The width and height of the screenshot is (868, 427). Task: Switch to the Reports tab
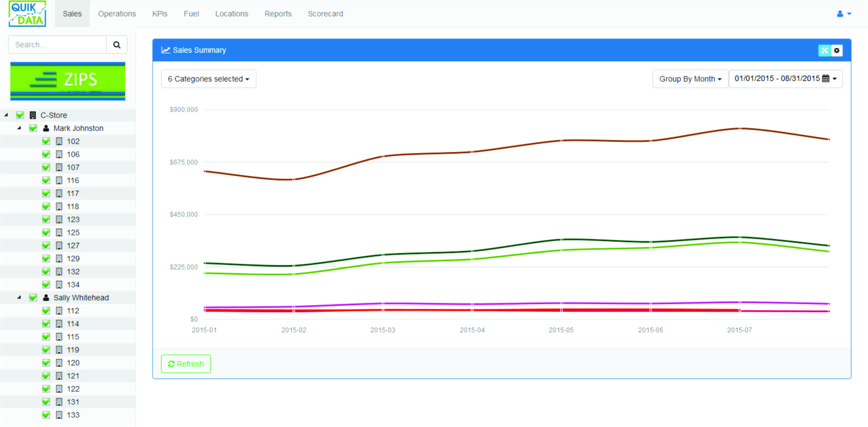coord(278,14)
